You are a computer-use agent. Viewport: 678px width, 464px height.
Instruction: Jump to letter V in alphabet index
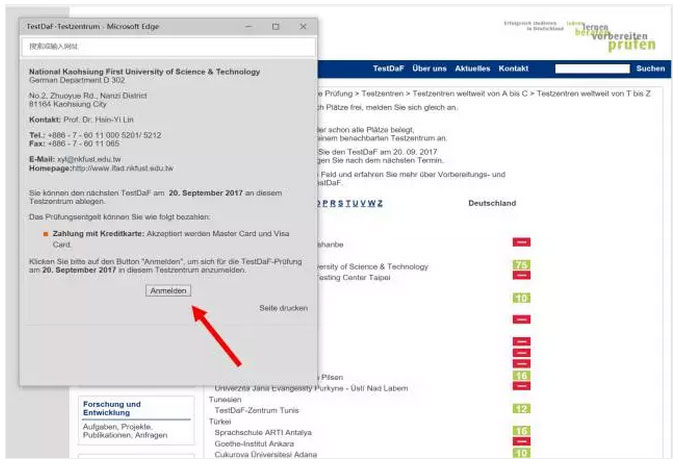tap(363, 203)
